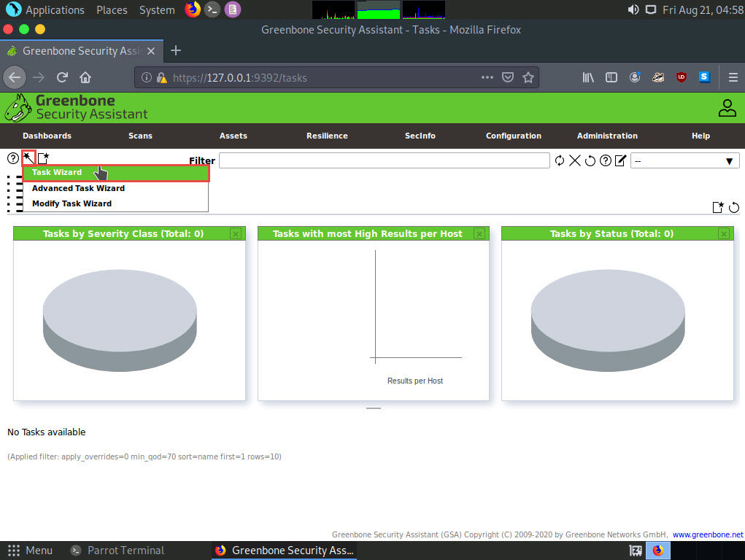
Task: Open the Places menu
Action: pos(112,9)
